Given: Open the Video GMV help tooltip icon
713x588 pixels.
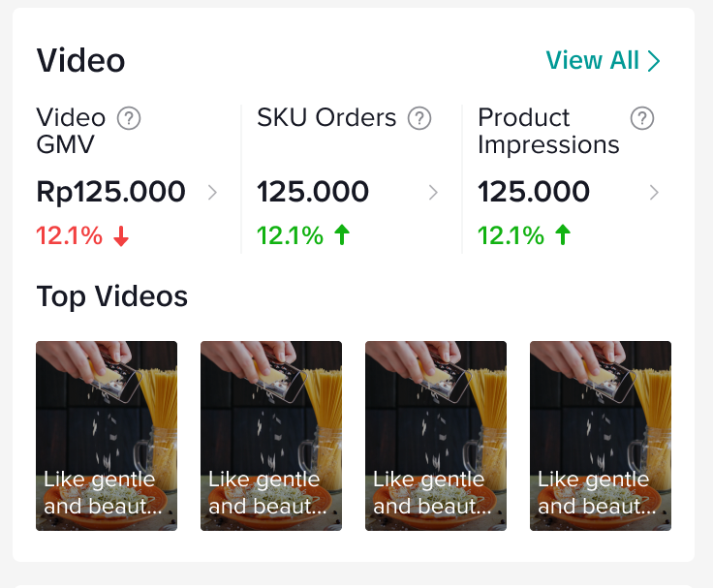Looking at the screenshot, I should tap(129, 118).
